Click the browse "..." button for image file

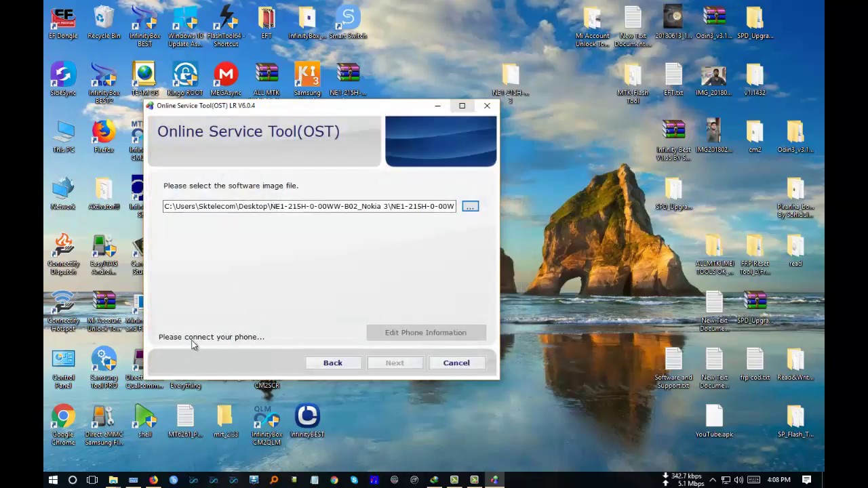tap(470, 206)
